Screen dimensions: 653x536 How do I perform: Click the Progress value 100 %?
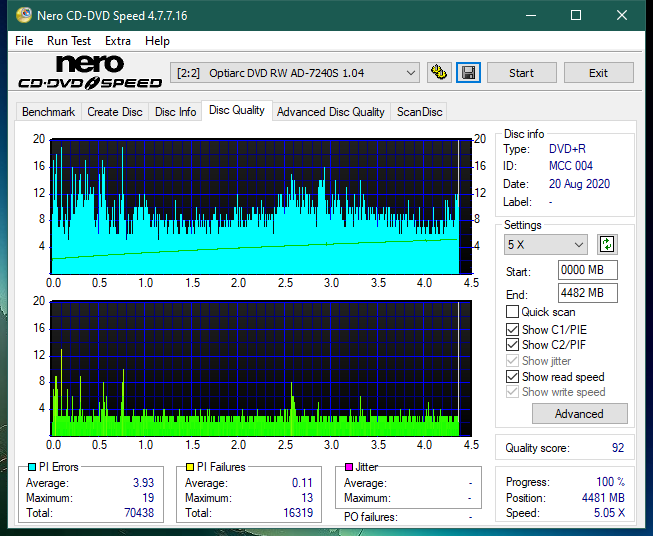point(611,482)
